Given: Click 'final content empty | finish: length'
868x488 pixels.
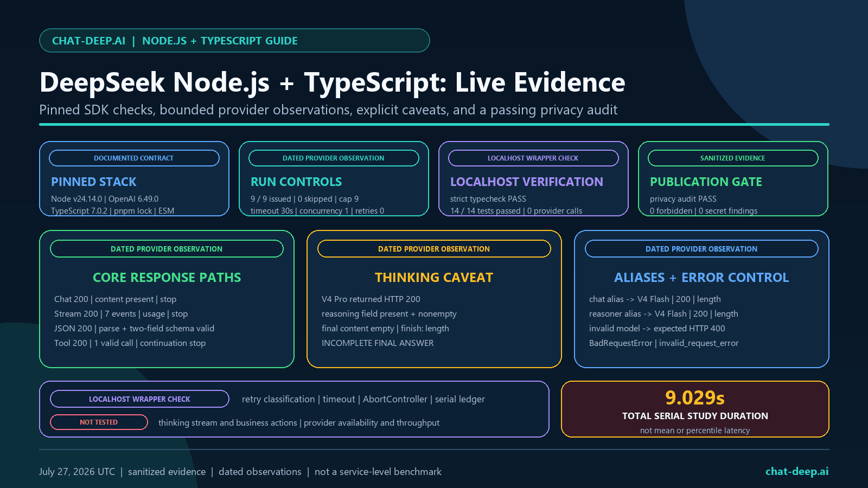Looking at the screenshot, I should pos(385,329).
